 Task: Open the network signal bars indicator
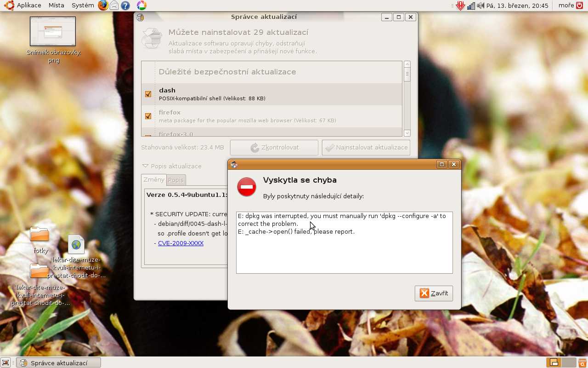tap(471, 6)
